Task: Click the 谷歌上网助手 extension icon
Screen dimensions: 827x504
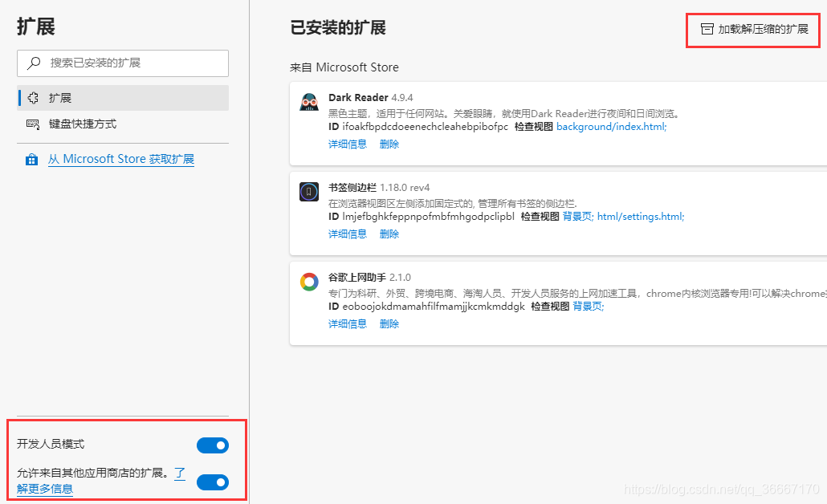Action: tap(309, 282)
